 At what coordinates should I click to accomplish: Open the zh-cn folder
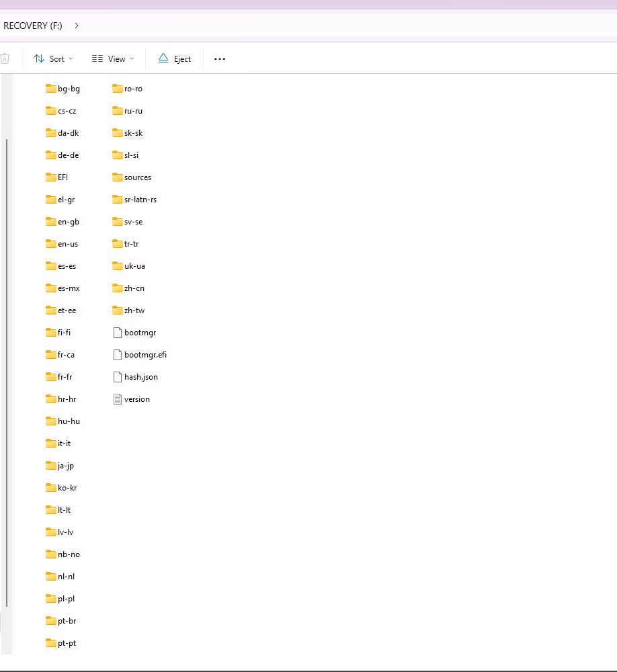[x=135, y=288]
